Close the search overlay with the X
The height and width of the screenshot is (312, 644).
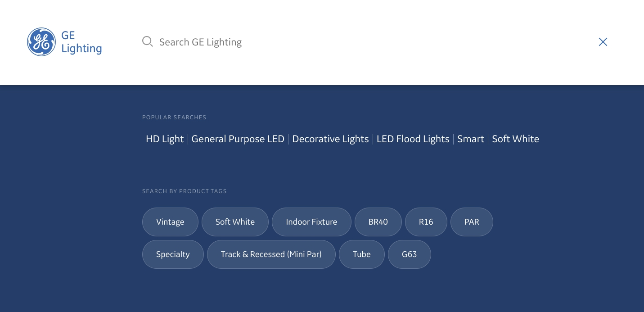tap(603, 42)
